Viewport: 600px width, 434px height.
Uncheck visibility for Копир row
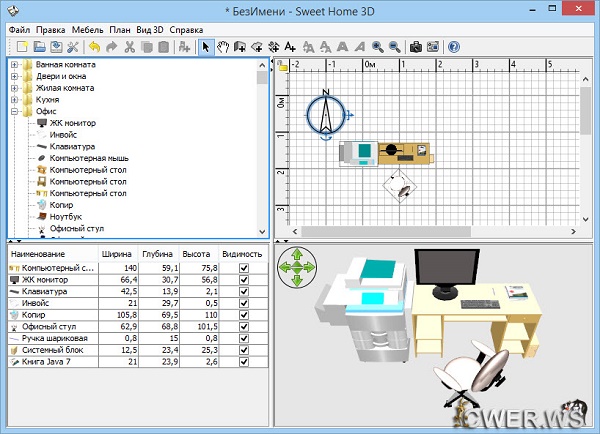pos(243,313)
